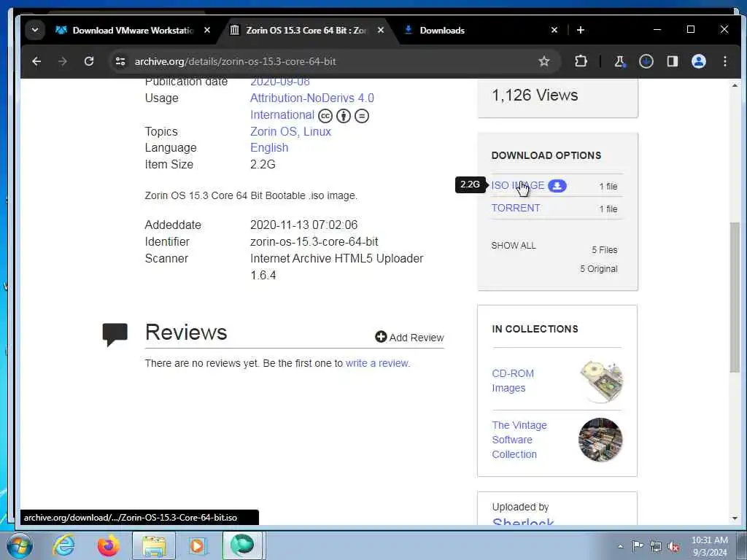Open the English language link
This screenshot has width=747, height=560.
[x=269, y=148]
